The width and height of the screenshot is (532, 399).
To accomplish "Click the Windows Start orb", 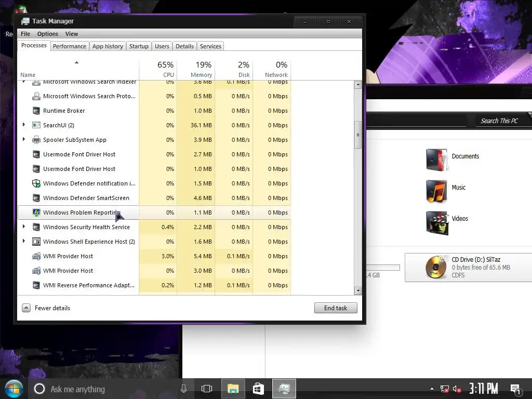I will click(x=14, y=389).
